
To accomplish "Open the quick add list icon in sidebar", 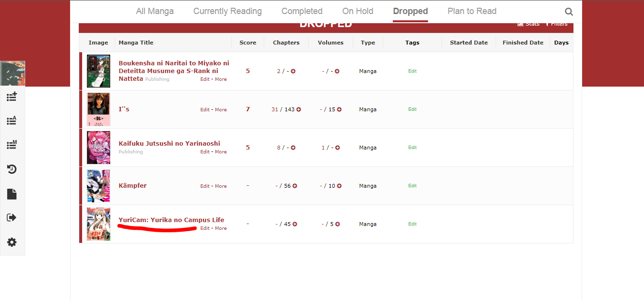I will [12, 96].
